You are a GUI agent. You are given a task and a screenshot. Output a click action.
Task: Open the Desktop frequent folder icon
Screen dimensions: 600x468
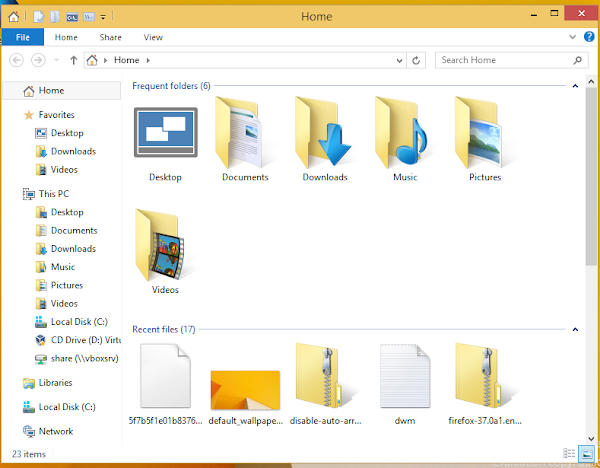tap(166, 132)
